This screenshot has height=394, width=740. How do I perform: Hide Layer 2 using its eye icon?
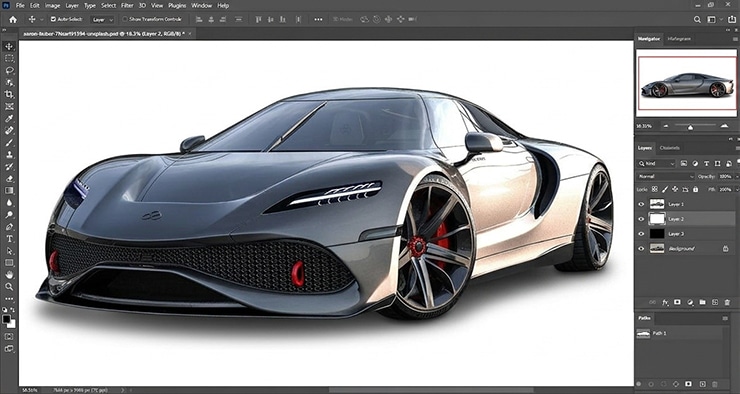click(x=641, y=219)
